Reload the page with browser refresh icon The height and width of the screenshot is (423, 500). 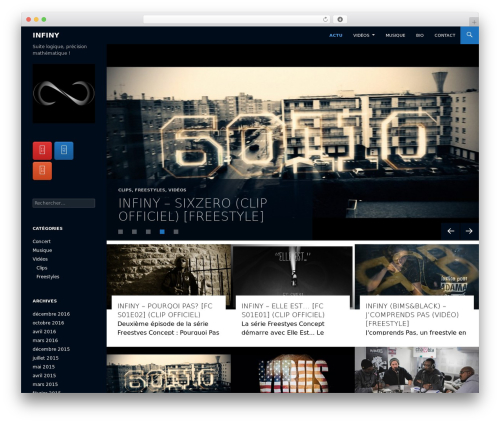tap(325, 19)
